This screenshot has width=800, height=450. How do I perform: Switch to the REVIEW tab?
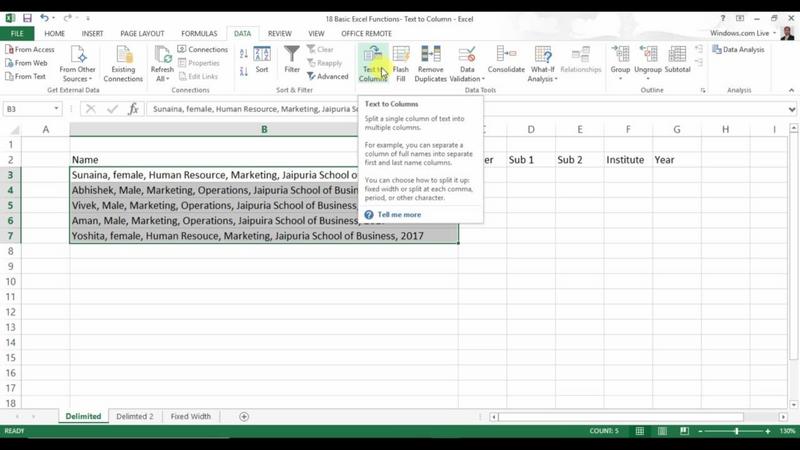(280, 34)
